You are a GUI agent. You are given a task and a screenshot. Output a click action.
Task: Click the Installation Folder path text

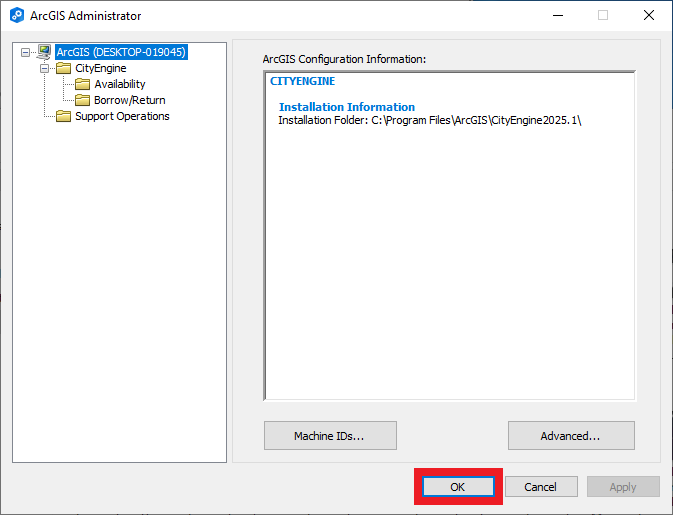click(430, 120)
